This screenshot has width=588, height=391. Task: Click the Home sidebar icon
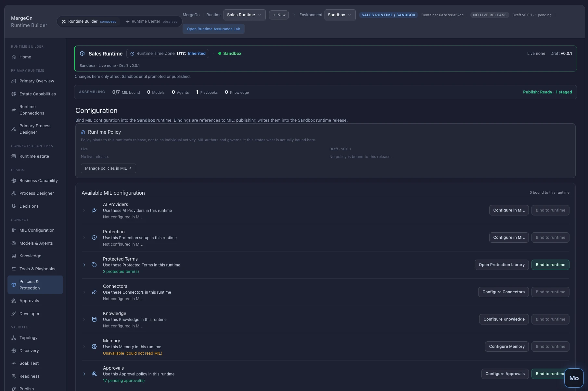(14, 57)
